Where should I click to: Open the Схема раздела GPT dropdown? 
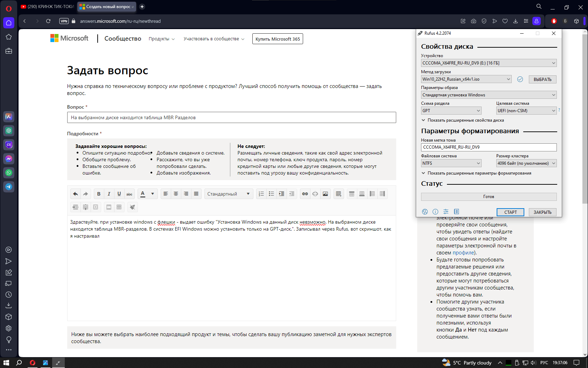451,111
